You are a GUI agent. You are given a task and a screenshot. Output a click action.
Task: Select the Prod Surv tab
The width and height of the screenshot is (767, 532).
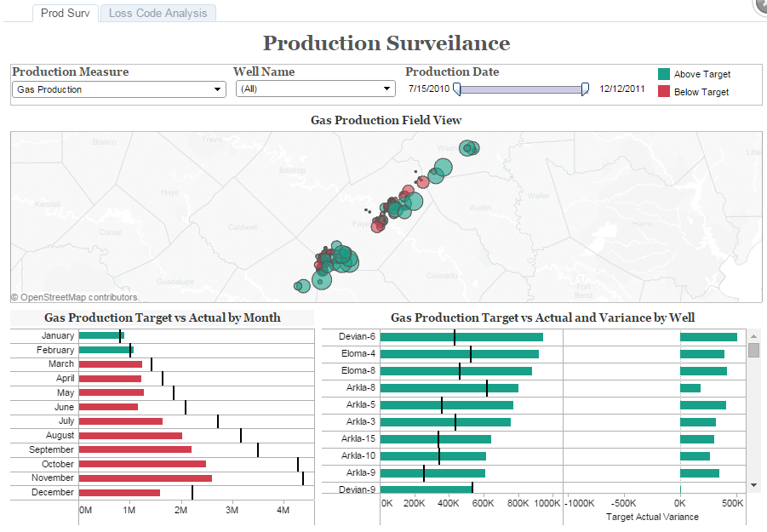[x=65, y=13]
